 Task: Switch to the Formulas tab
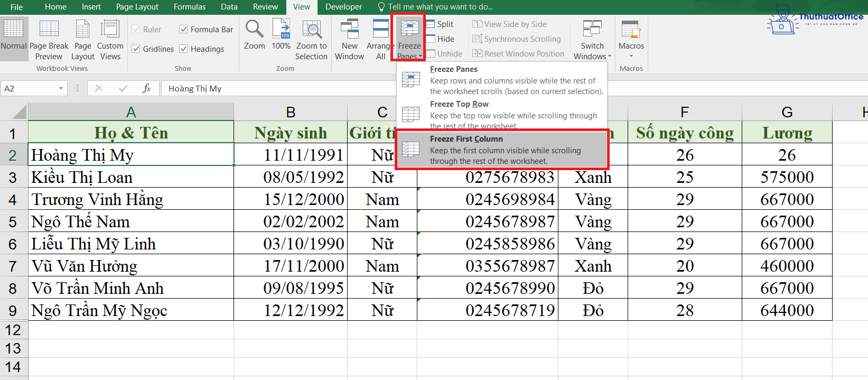[x=190, y=7]
